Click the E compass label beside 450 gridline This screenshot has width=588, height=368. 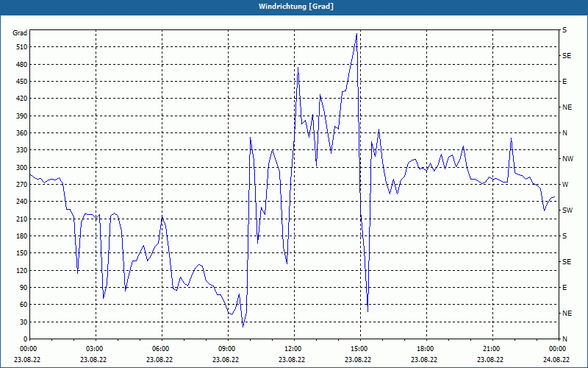pyautogui.click(x=564, y=82)
